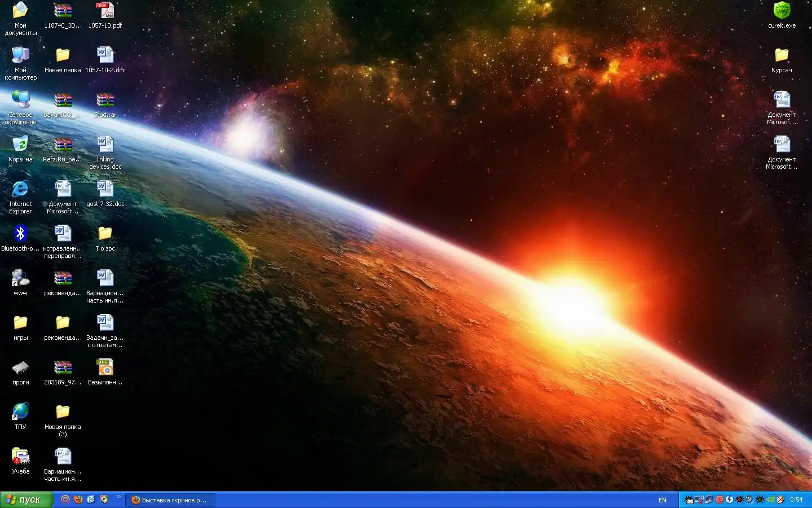Open the EN language indicator

click(x=663, y=500)
